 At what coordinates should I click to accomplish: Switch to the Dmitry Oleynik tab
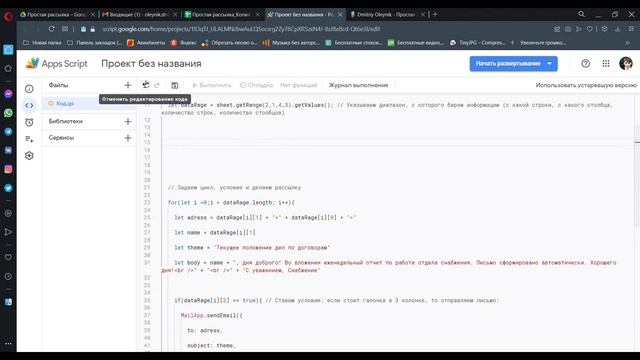coord(387,14)
